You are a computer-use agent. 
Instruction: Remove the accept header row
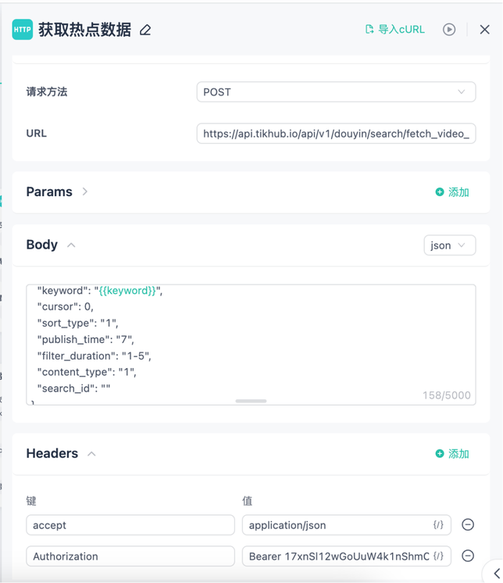tap(468, 525)
